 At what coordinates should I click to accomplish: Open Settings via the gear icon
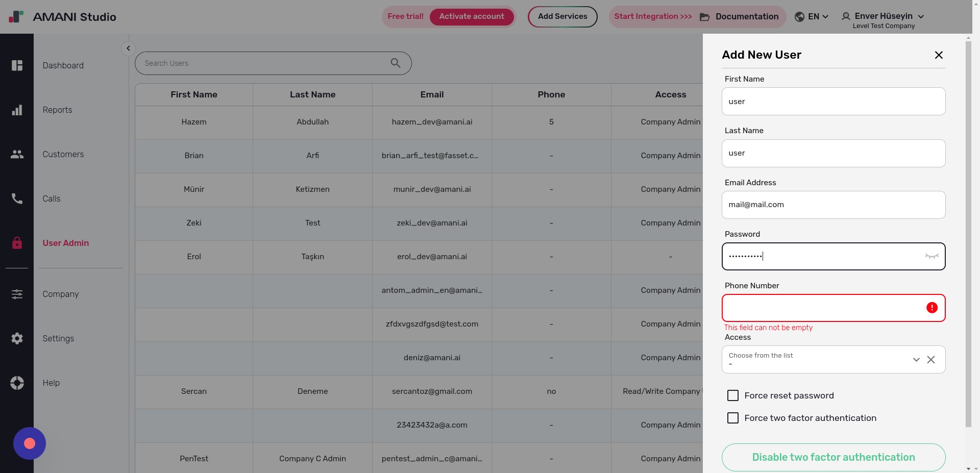coord(17,338)
